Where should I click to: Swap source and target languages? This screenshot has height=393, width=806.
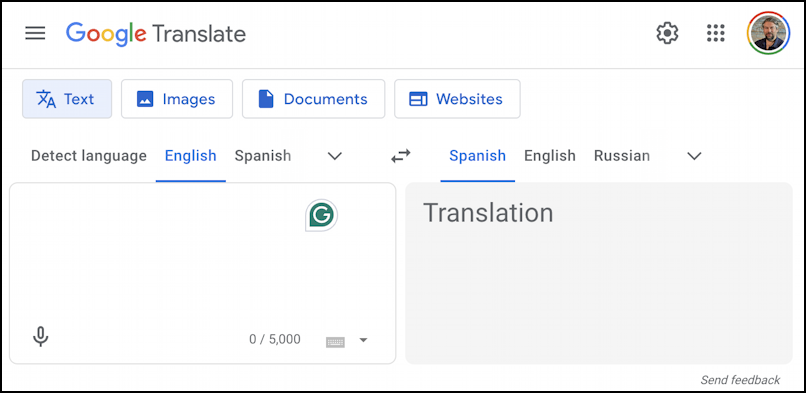coord(400,156)
